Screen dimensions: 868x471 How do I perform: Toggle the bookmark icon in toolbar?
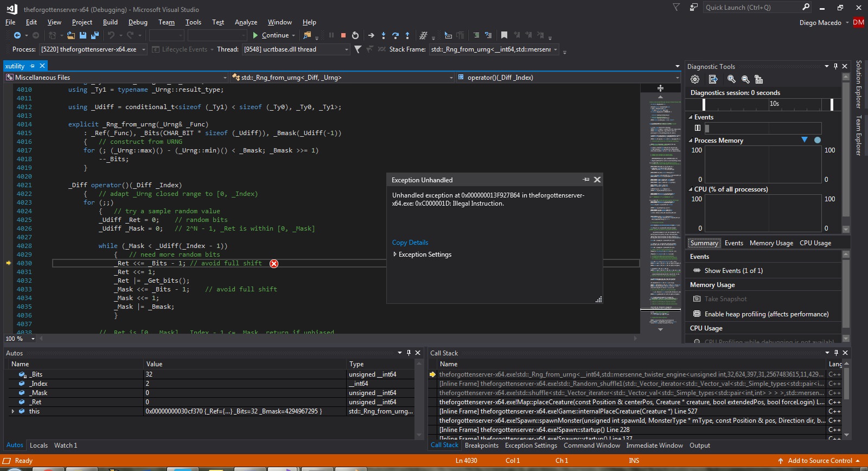coord(504,35)
